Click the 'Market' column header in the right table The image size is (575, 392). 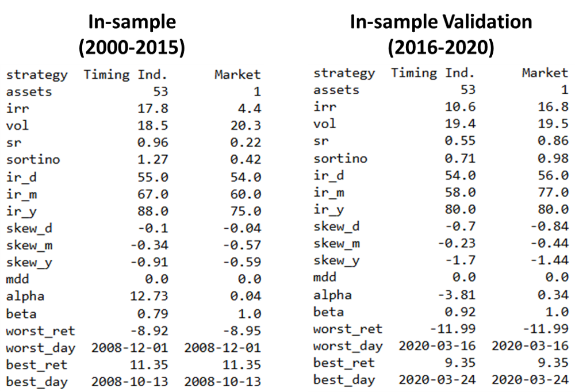(x=545, y=73)
